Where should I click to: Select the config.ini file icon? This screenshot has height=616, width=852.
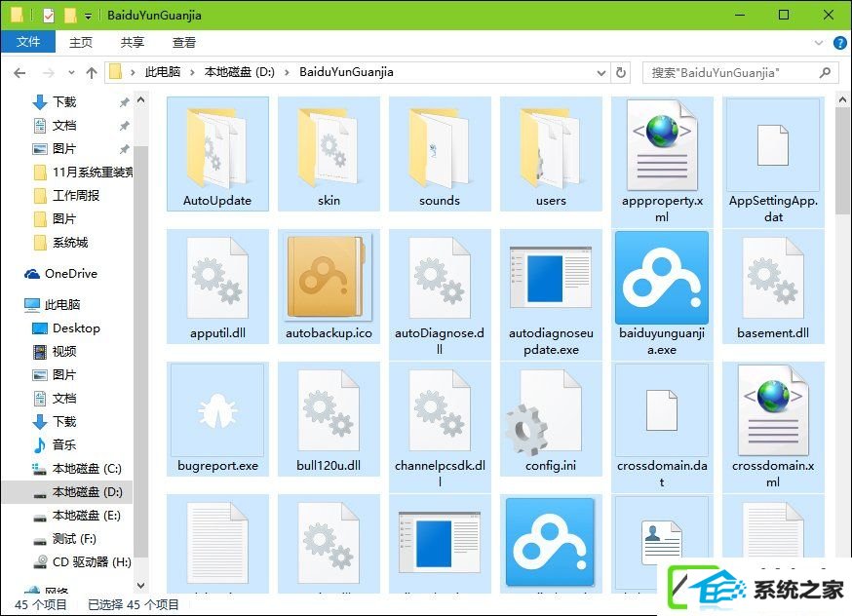click(x=545, y=411)
